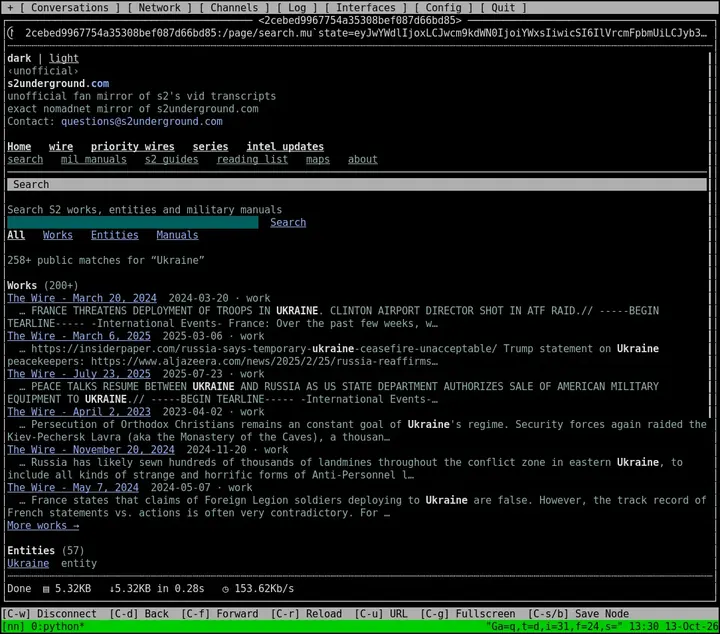Click the gray Search section header
The image size is (720, 634).
pos(357,185)
